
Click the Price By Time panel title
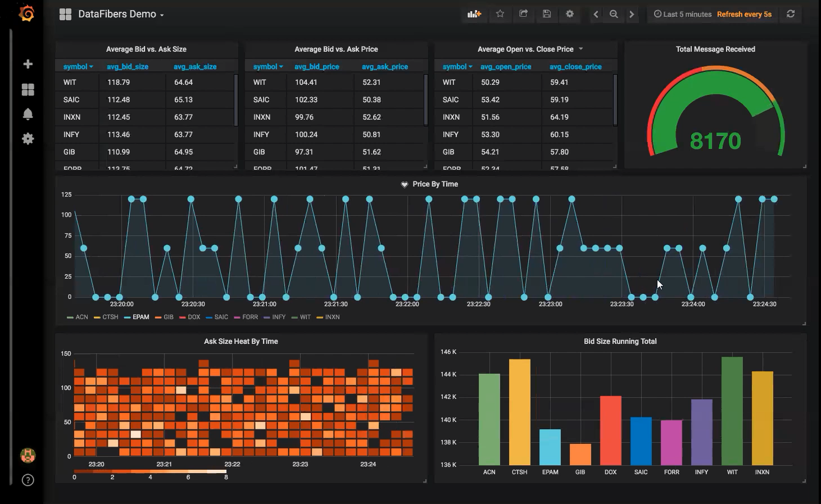point(434,184)
